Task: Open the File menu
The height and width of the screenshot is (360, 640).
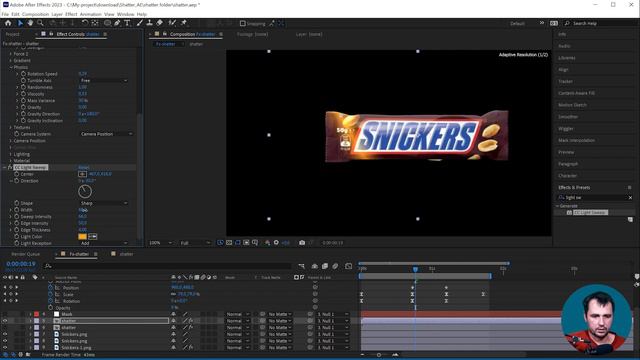Action: (x=5, y=14)
